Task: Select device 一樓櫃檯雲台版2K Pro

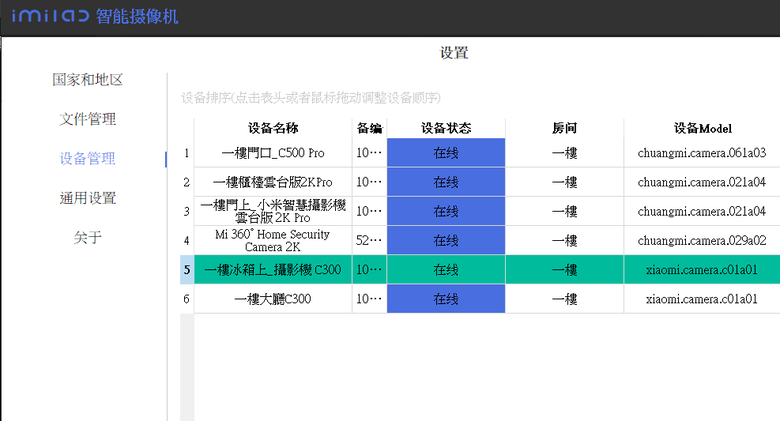Action: pyautogui.click(x=273, y=182)
